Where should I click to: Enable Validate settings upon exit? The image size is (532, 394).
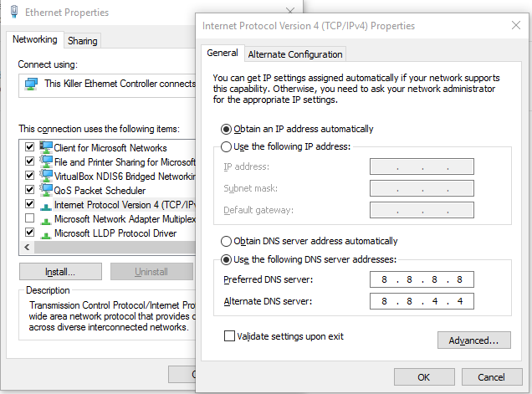click(229, 336)
